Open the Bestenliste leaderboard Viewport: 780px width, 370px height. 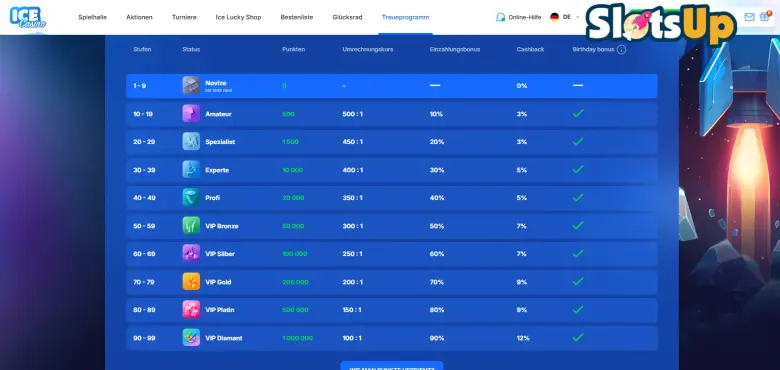pyautogui.click(x=296, y=17)
